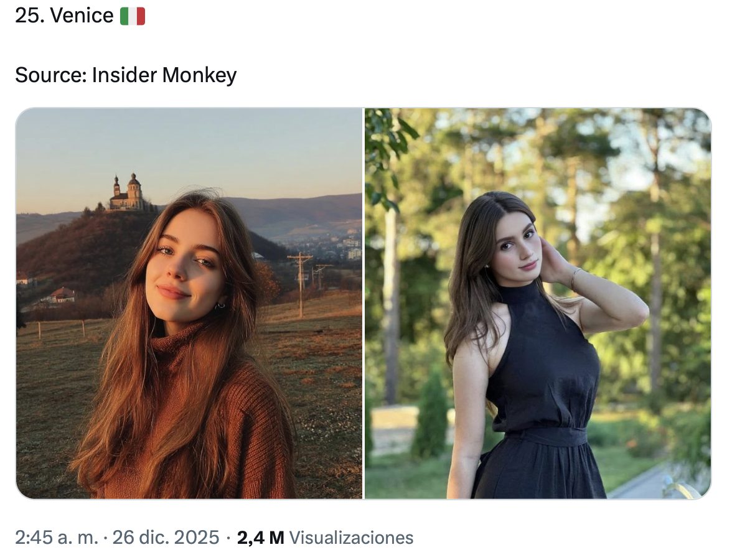The width and height of the screenshot is (732, 560).
Task: Select the "Source: Insider Monkey" line
Action: point(126,75)
